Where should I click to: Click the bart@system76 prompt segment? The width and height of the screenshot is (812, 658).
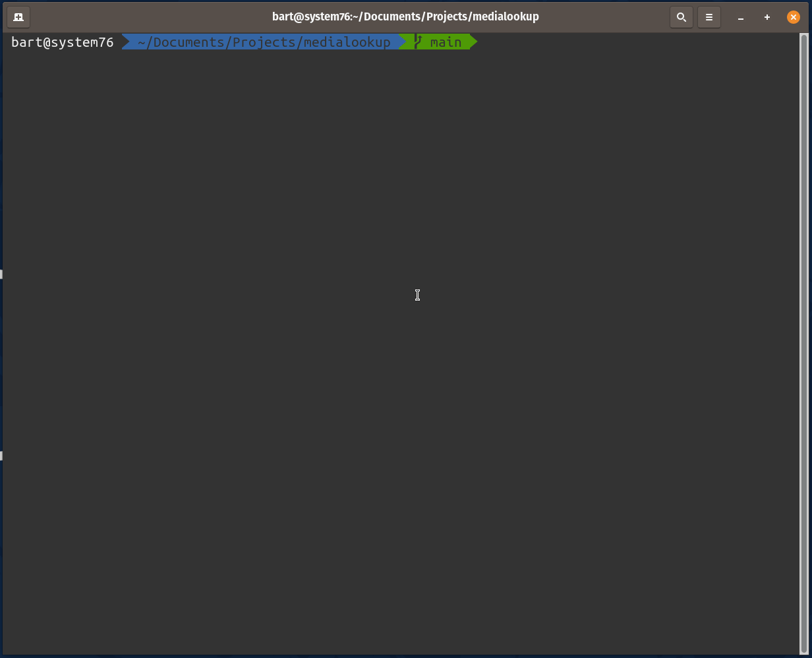[x=63, y=42]
